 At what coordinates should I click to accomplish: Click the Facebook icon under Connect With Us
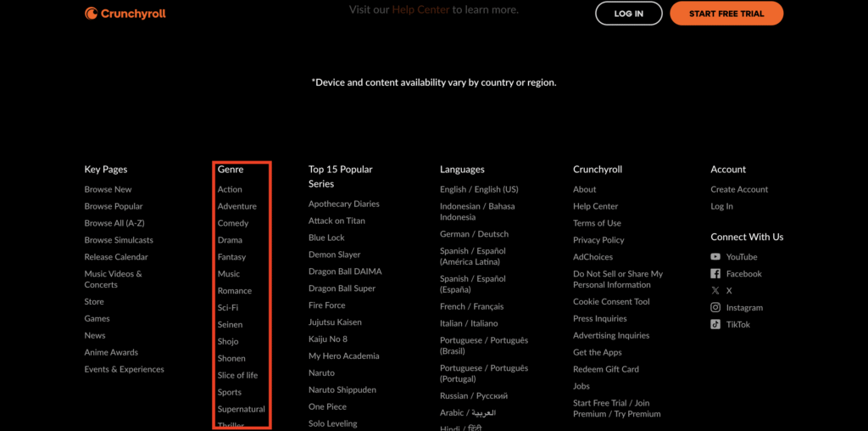click(715, 274)
